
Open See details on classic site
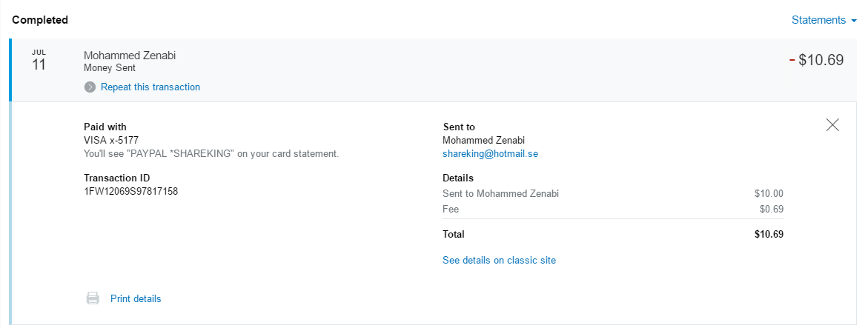(x=499, y=260)
